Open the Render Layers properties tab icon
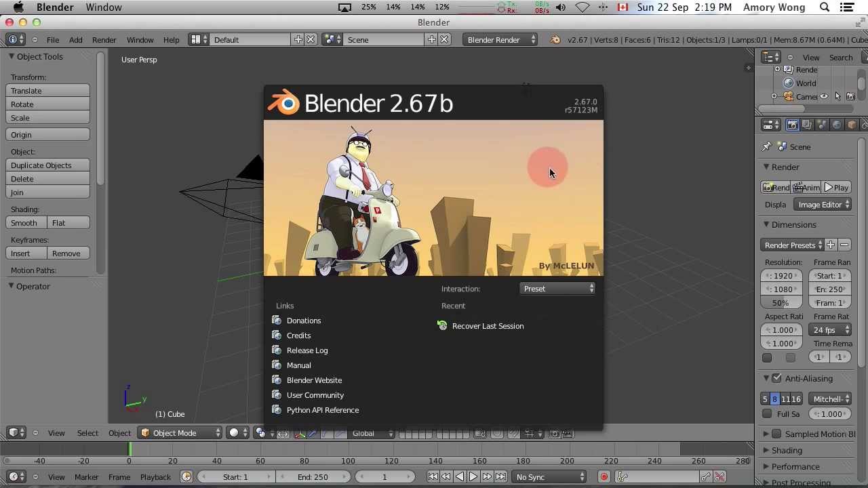This screenshot has height=488, width=868. point(807,125)
